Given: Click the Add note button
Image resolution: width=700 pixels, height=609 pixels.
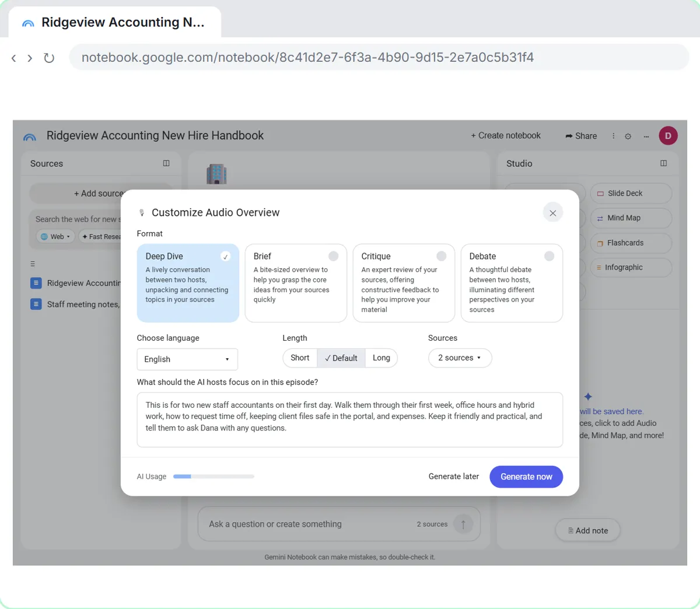Looking at the screenshot, I should pos(587,531).
